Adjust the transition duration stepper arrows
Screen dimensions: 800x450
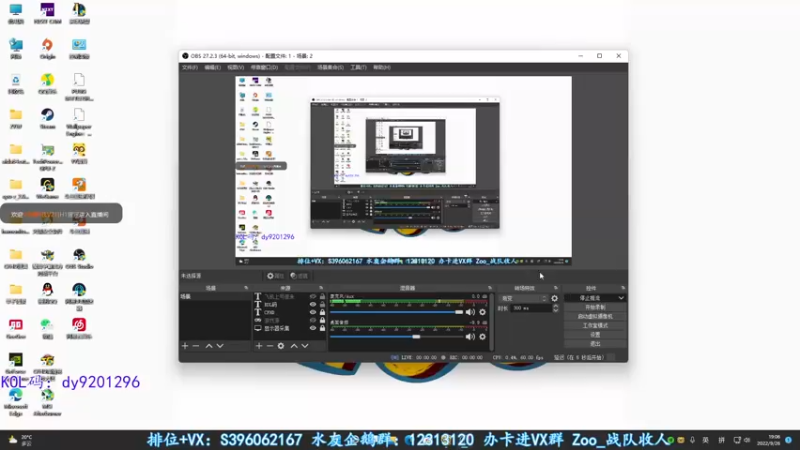coord(556,308)
